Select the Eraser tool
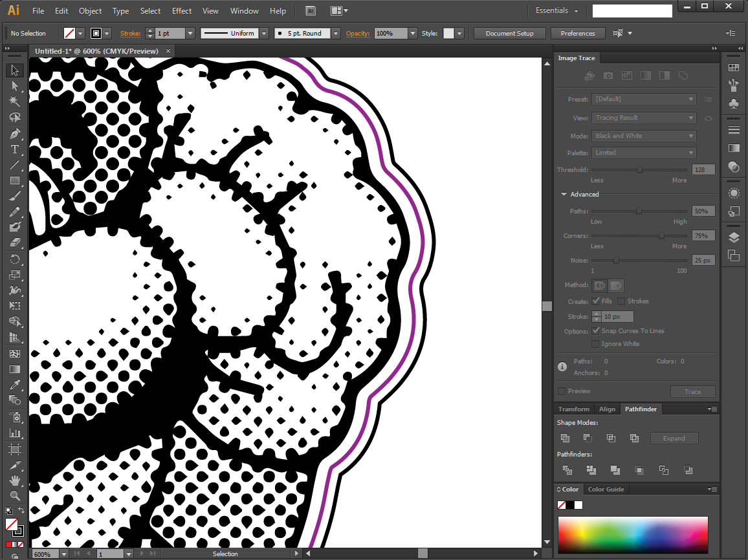Image resolution: width=748 pixels, height=560 pixels. (x=15, y=243)
